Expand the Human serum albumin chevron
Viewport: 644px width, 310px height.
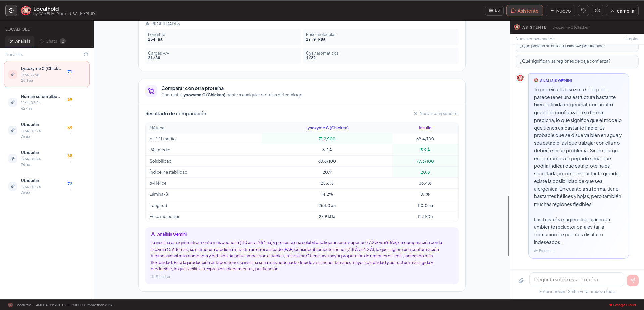tap(70, 106)
